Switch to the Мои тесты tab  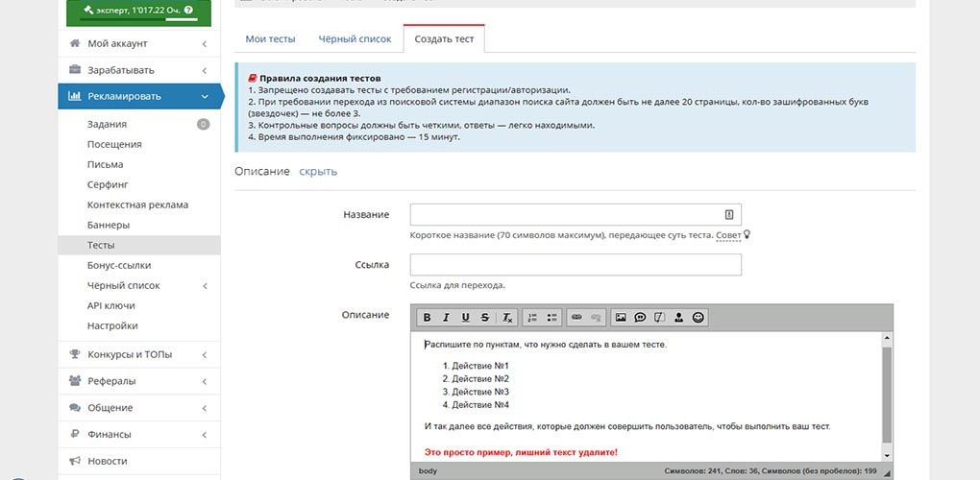[270, 38]
